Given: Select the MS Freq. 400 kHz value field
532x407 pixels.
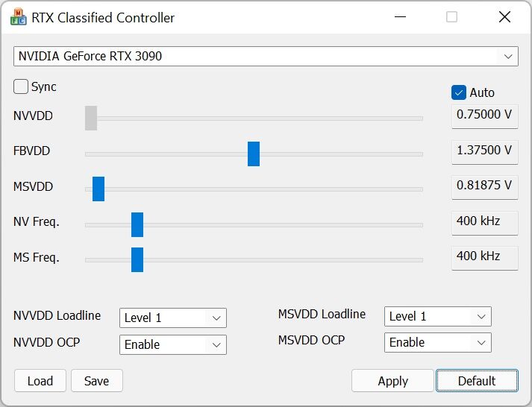Looking at the screenshot, I should 484,258.
